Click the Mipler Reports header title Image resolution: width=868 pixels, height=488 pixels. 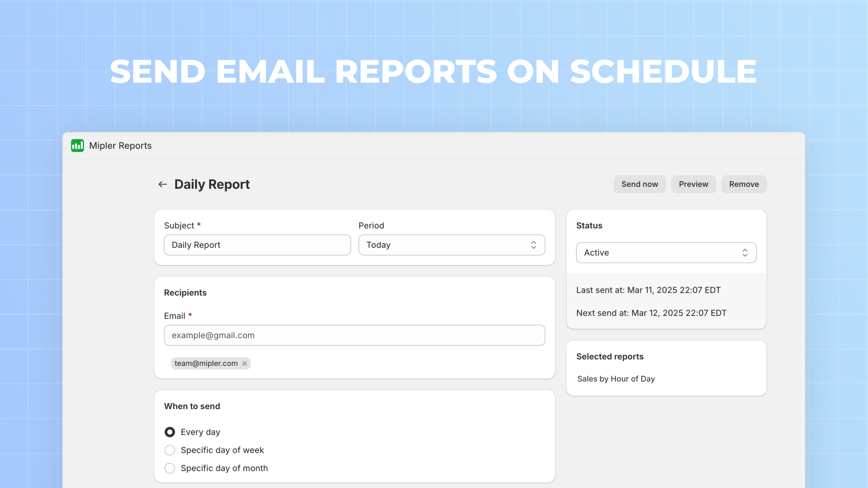point(120,145)
